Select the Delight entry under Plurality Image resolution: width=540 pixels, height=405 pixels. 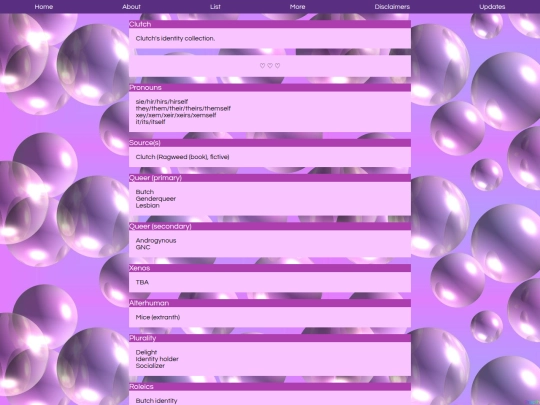tap(146, 352)
